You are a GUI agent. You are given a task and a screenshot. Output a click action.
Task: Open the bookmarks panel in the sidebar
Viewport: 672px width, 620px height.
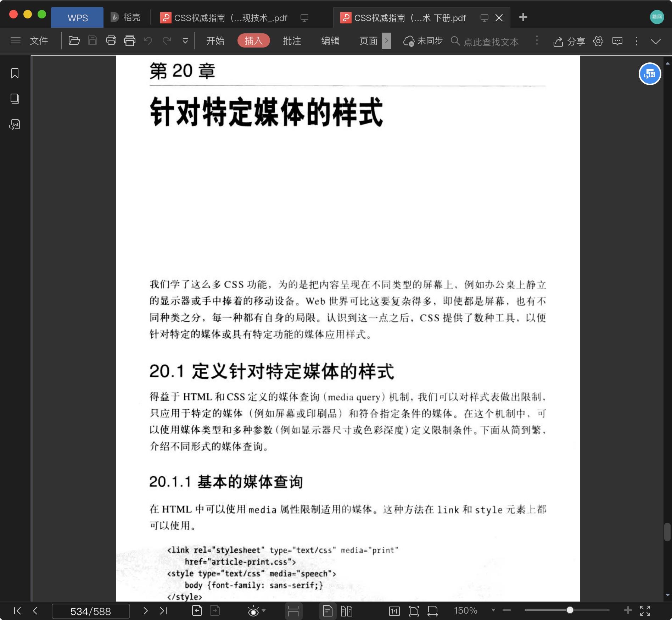coord(15,73)
